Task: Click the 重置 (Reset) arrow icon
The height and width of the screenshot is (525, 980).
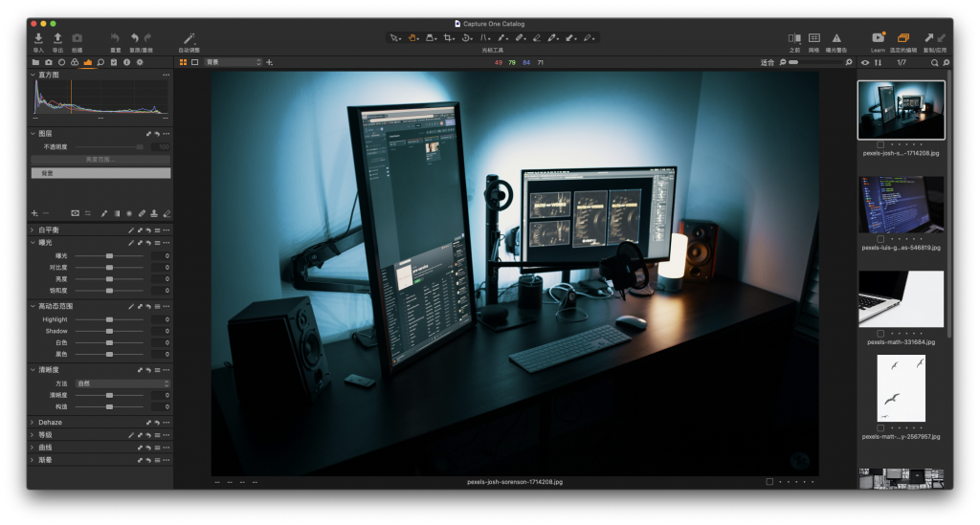Action: click(x=115, y=38)
